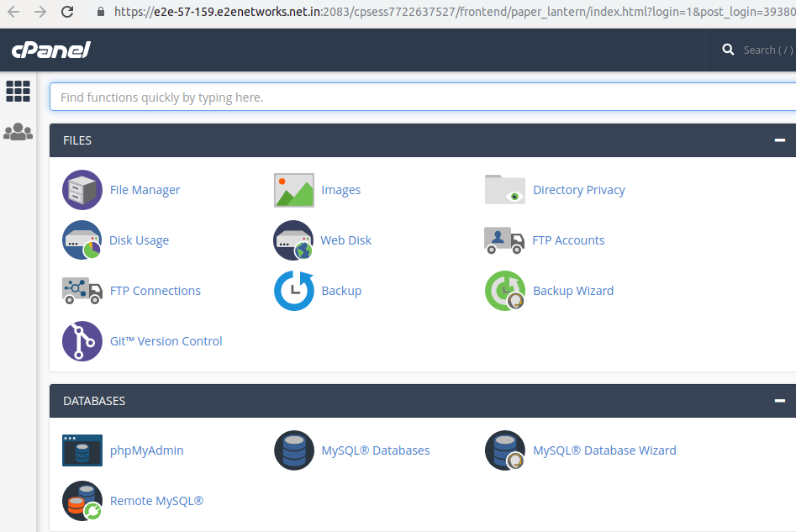Click the FILES section header title
This screenshot has width=796, height=532.
coord(77,140)
